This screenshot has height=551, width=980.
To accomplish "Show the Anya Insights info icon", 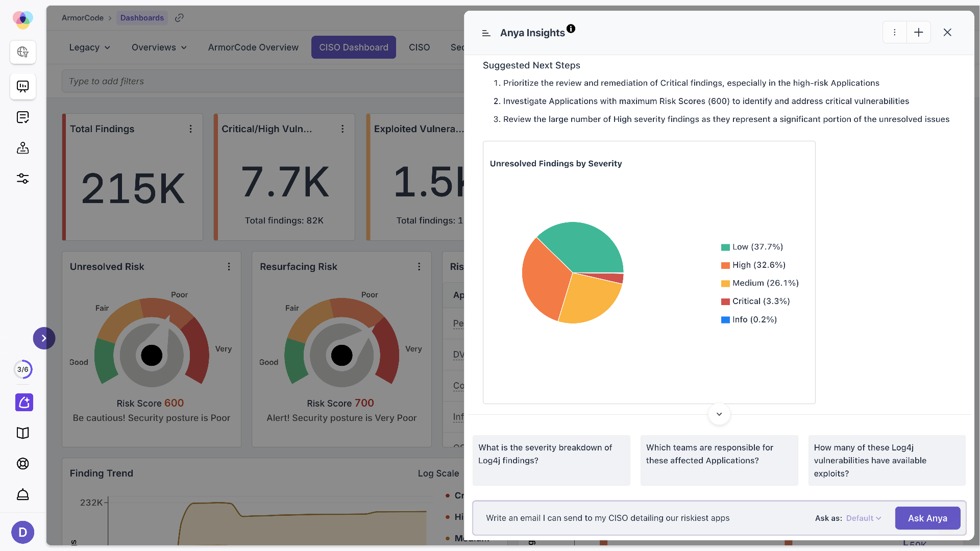I will [571, 29].
